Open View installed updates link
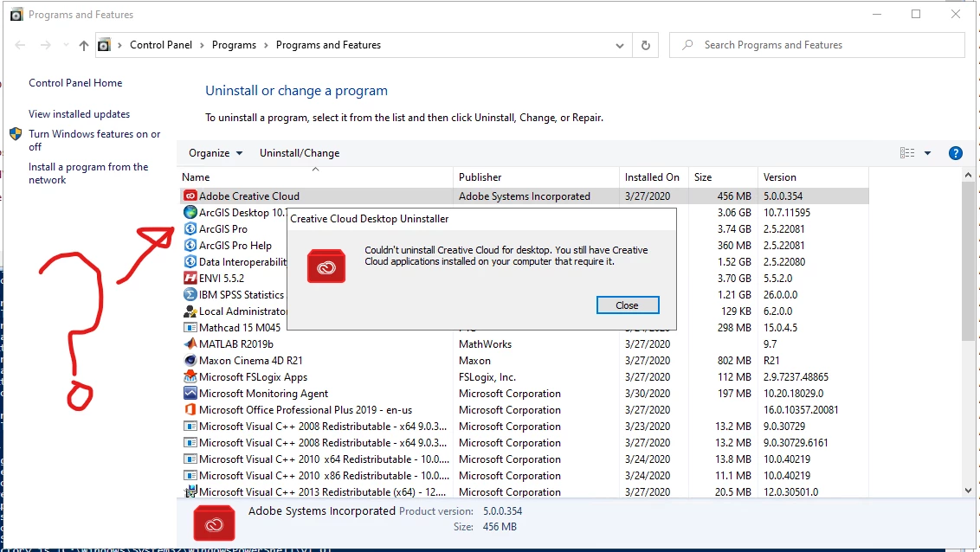 pos(79,114)
